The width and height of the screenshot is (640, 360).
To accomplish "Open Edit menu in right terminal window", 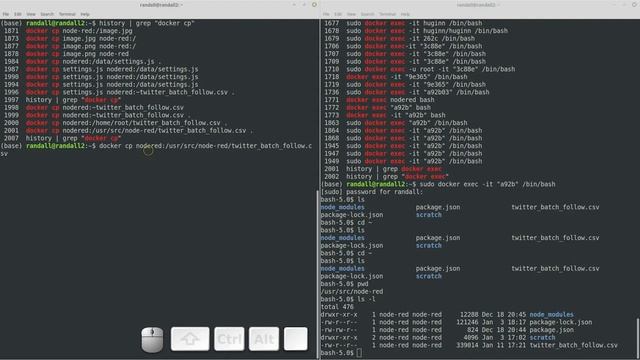I will (x=338, y=14).
